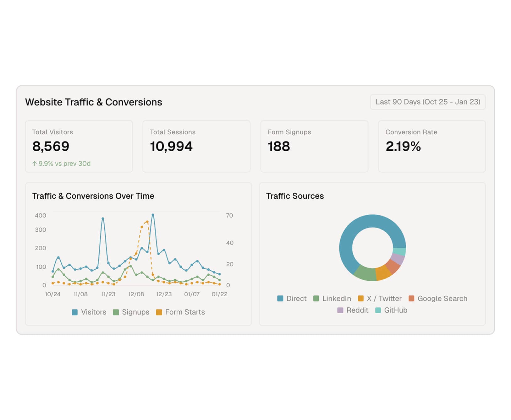Open the Last 90 Days date range selector

pos(428,102)
